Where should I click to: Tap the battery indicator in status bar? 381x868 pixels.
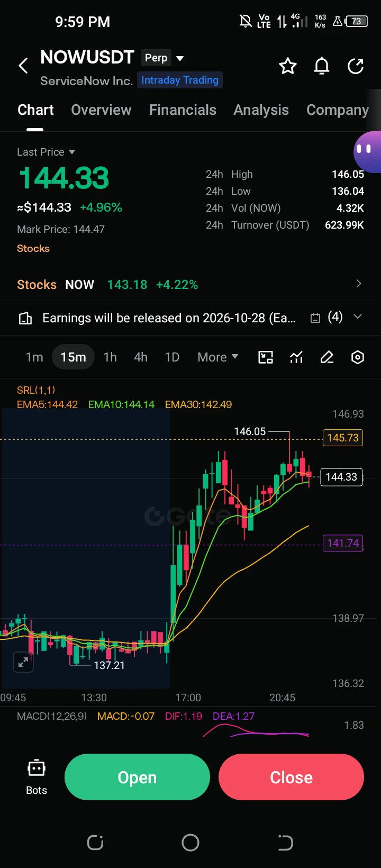pyautogui.click(x=356, y=22)
